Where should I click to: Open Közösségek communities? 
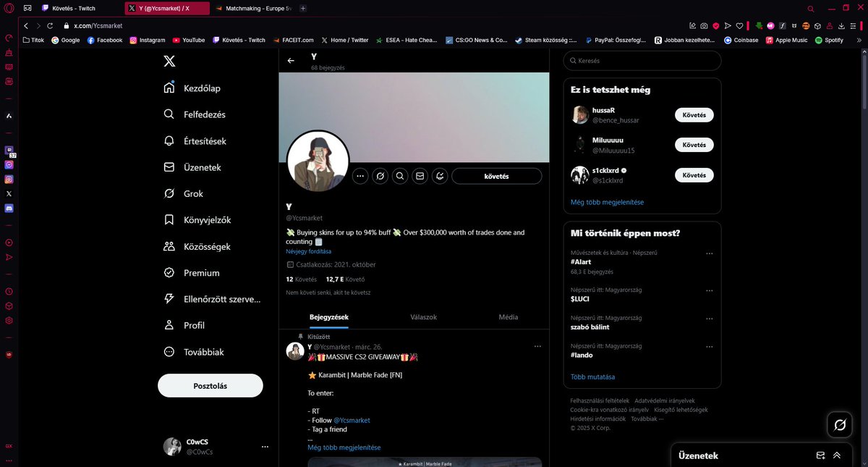coord(197,246)
